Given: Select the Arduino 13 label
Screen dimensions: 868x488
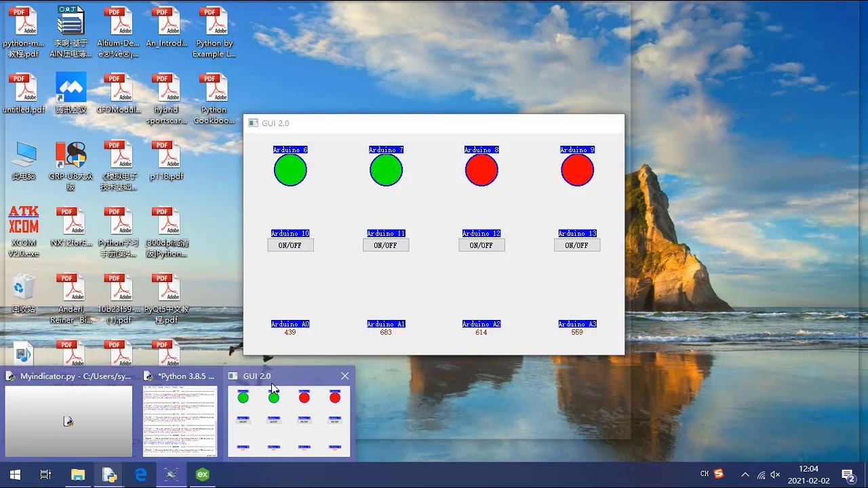Looking at the screenshot, I should pyautogui.click(x=577, y=233).
